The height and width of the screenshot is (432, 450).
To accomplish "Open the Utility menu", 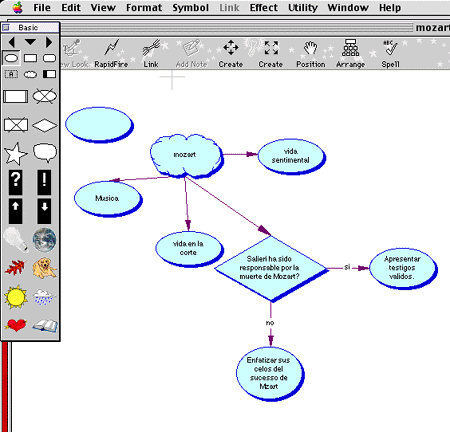I will [303, 7].
